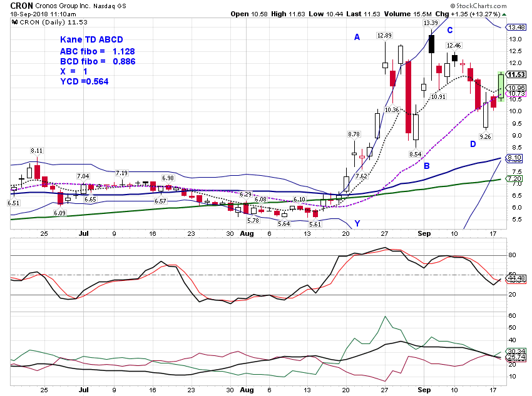Click the 13.39 peak price label
The image size is (532, 396).
tap(431, 23)
